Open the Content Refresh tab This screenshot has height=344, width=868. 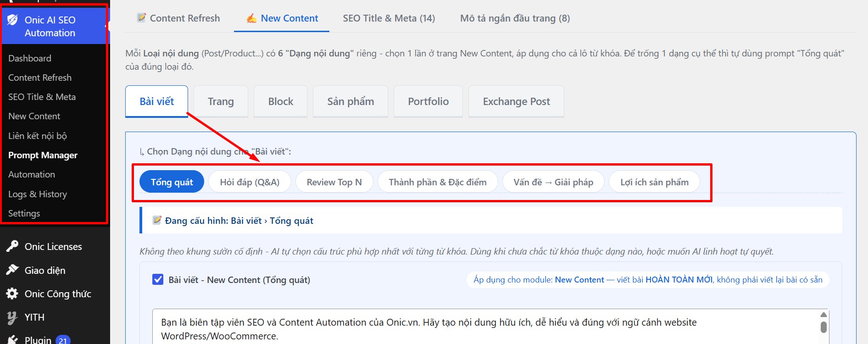179,18
